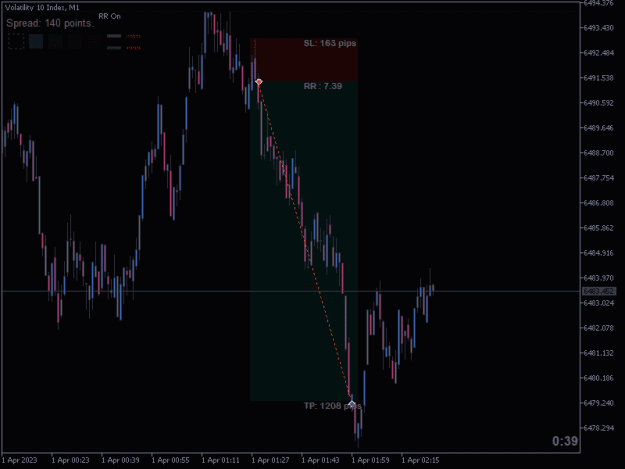Select the red dotted rectangle tool
The height and width of the screenshot is (469, 625).
click(94, 41)
